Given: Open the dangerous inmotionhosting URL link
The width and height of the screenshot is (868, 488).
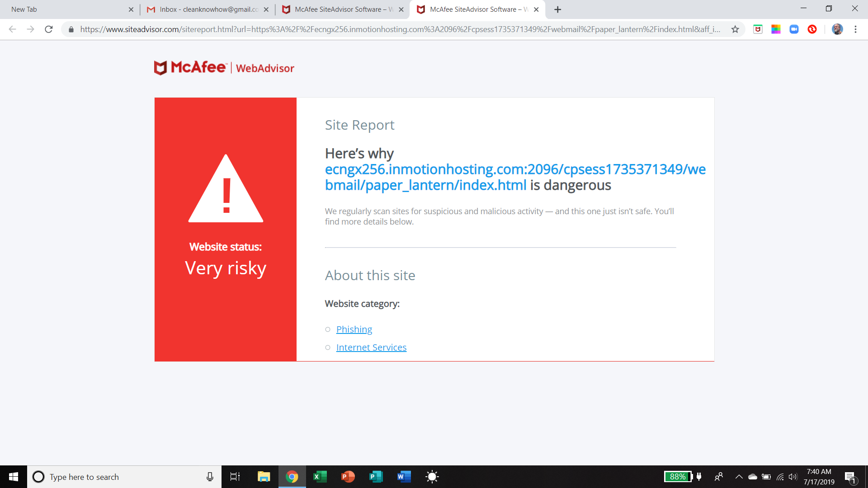Looking at the screenshot, I should pos(515,177).
